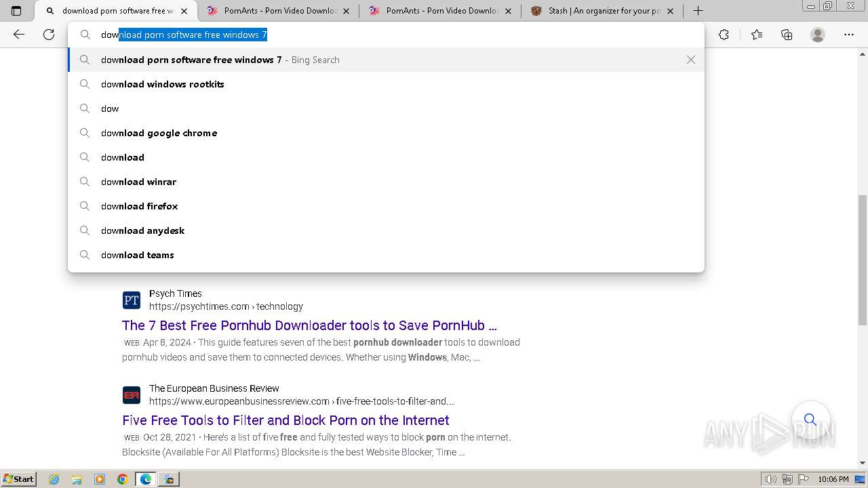Choose suggestion 'download winrar'

[x=386, y=182]
